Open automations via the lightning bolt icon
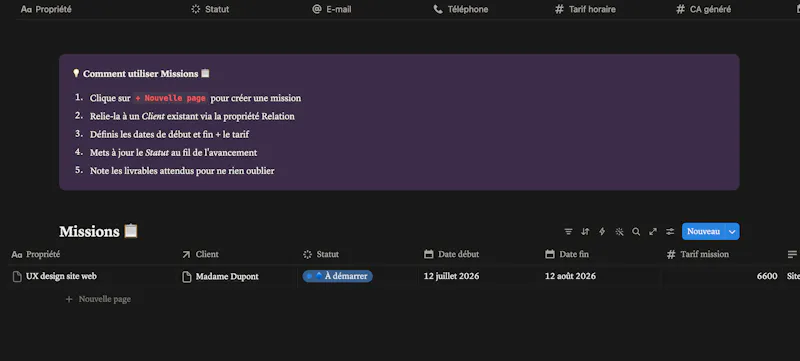Image resolution: width=800 pixels, height=361 pixels. pyautogui.click(x=602, y=231)
